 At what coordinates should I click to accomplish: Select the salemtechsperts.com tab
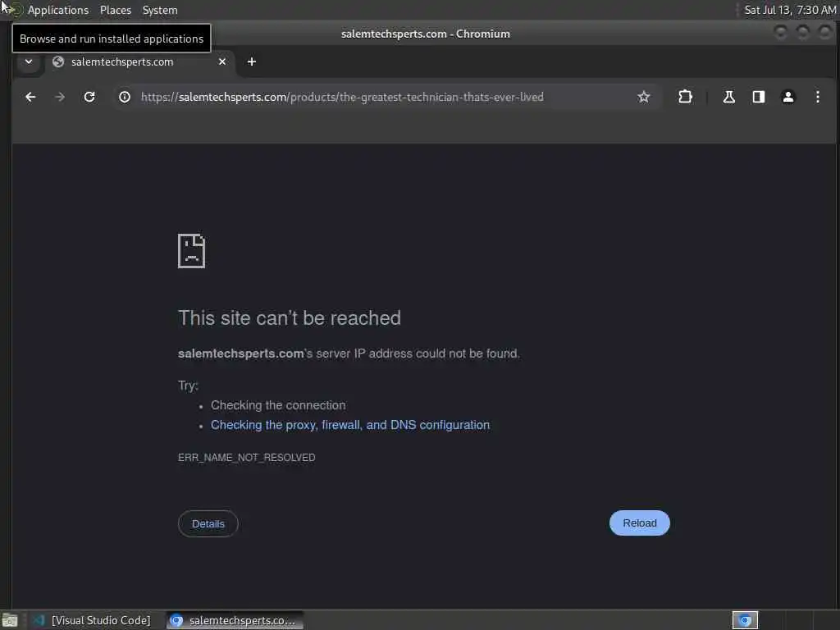click(x=139, y=62)
